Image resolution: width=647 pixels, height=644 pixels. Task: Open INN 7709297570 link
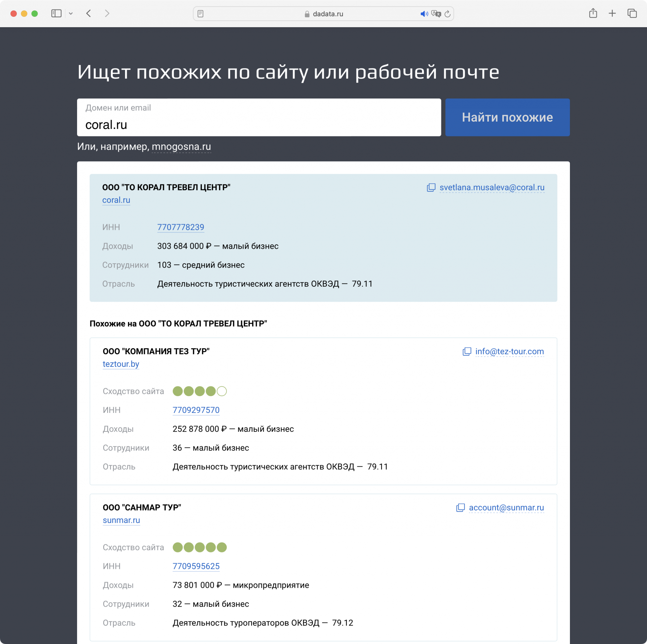(196, 410)
